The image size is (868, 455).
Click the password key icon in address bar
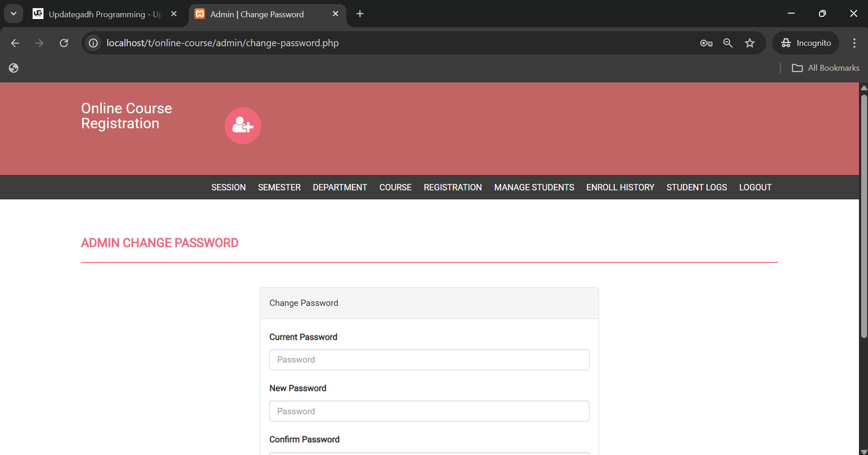(x=706, y=43)
